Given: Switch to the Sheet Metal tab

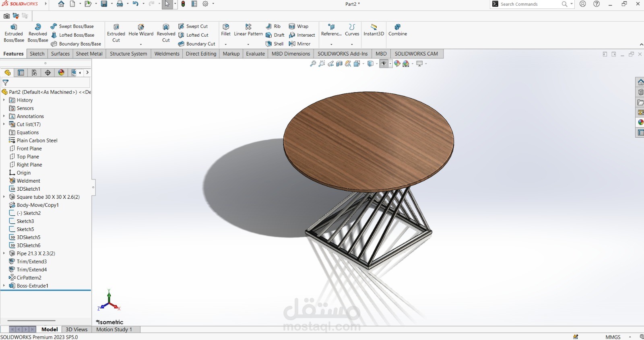Looking at the screenshot, I should click(89, 54).
